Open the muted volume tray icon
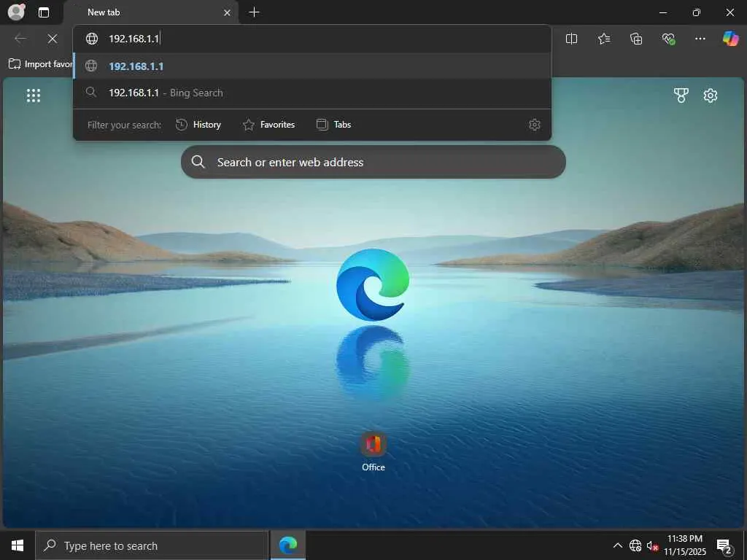This screenshot has width=747, height=560. (652, 545)
